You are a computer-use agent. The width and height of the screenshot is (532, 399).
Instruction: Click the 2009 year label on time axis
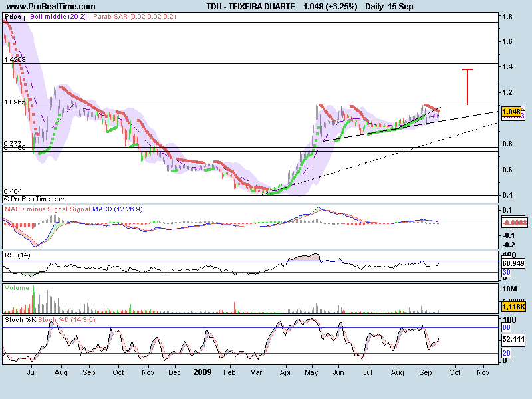click(x=203, y=372)
